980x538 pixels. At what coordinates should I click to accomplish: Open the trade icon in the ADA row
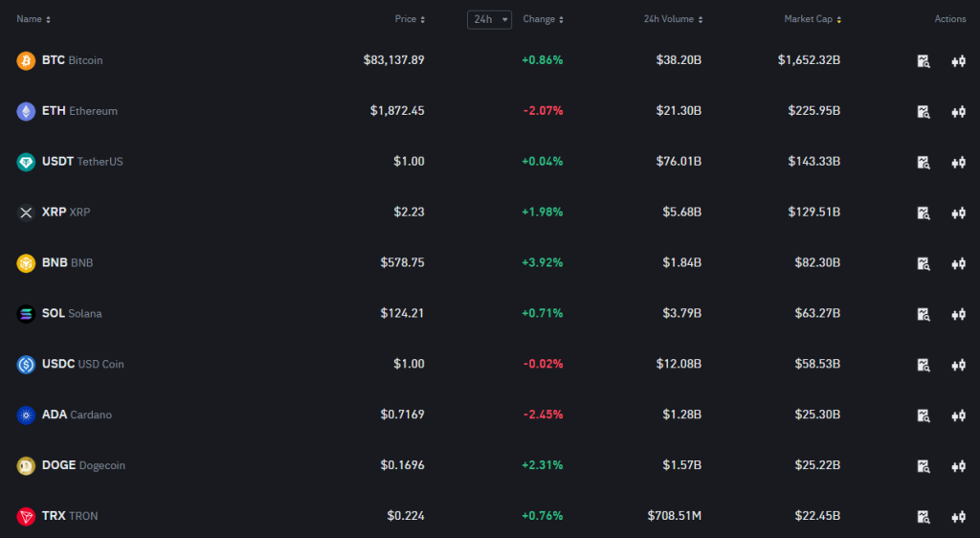point(959,415)
